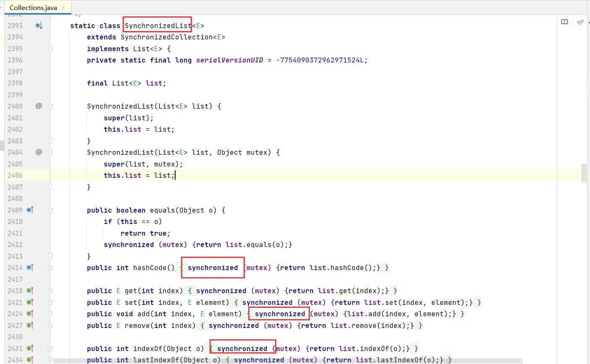The image size is (590, 364).
Task: Click implements gutter icon on line 2424
Action: (x=30, y=314)
